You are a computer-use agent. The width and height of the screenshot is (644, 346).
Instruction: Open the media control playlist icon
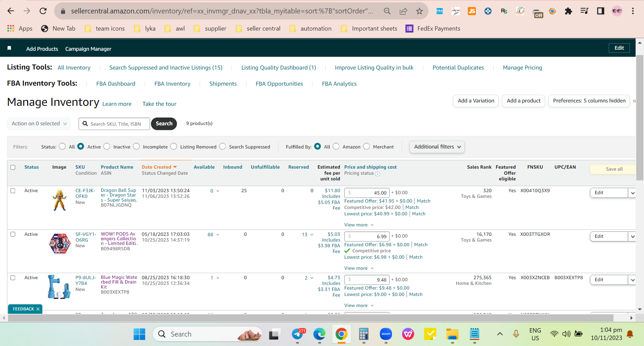(x=585, y=11)
